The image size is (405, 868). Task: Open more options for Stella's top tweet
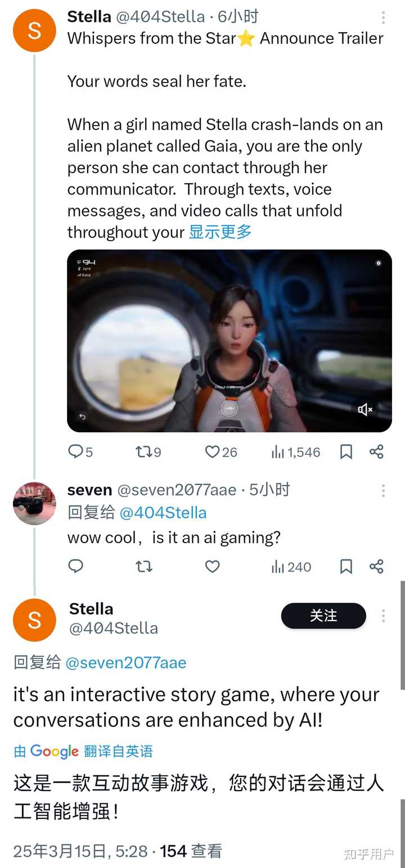tap(383, 18)
